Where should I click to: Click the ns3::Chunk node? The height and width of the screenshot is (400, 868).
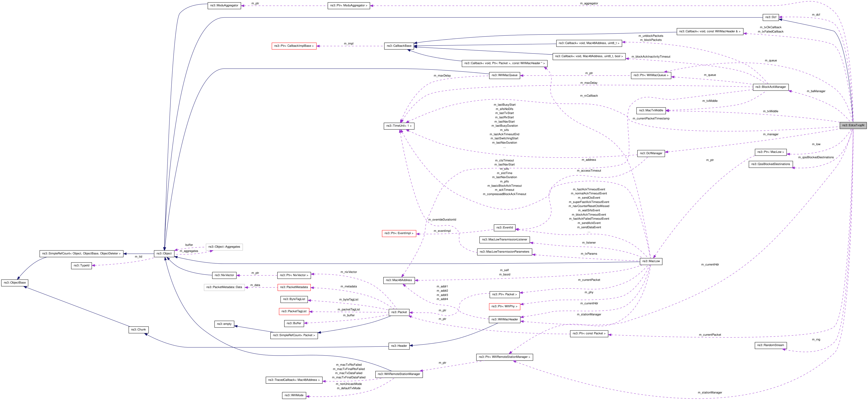point(139,330)
